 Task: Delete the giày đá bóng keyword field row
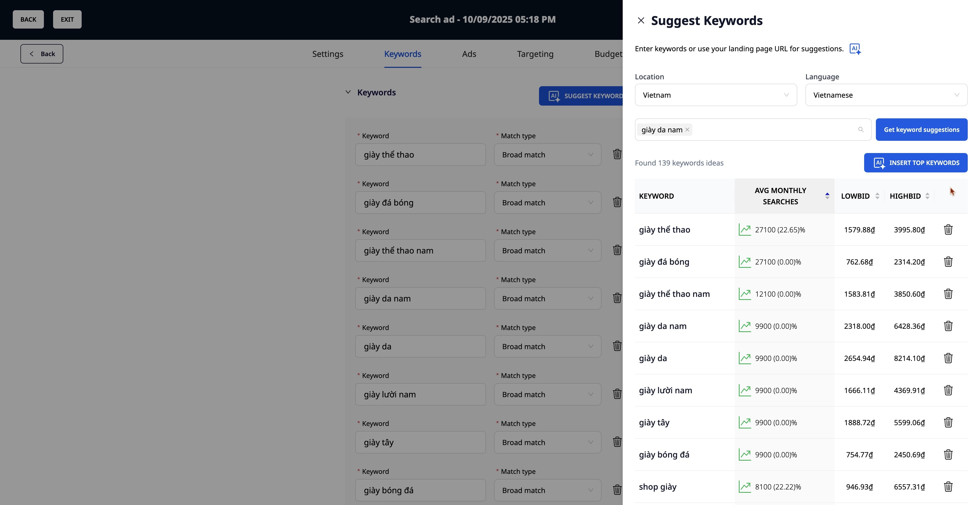point(617,202)
